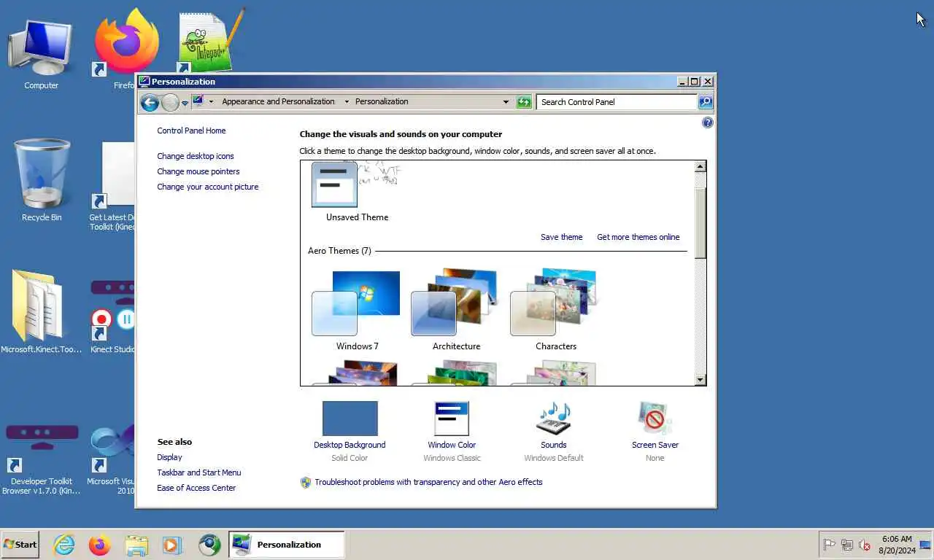The height and width of the screenshot is (560, 934).
Task: Click the Sounds text link
Action: [x=554, y=445]
